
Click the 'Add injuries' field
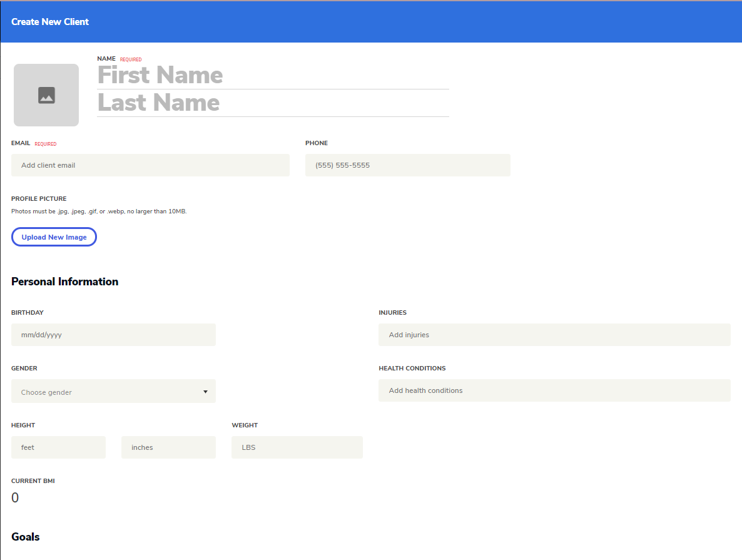pyautogui.click(x=554, y=335)
